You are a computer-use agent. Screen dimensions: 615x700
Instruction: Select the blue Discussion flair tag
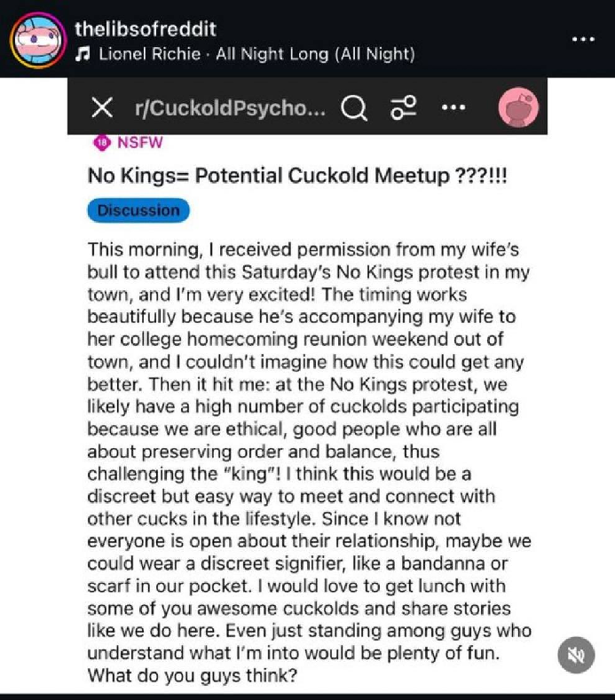click(x=138, y=210)
